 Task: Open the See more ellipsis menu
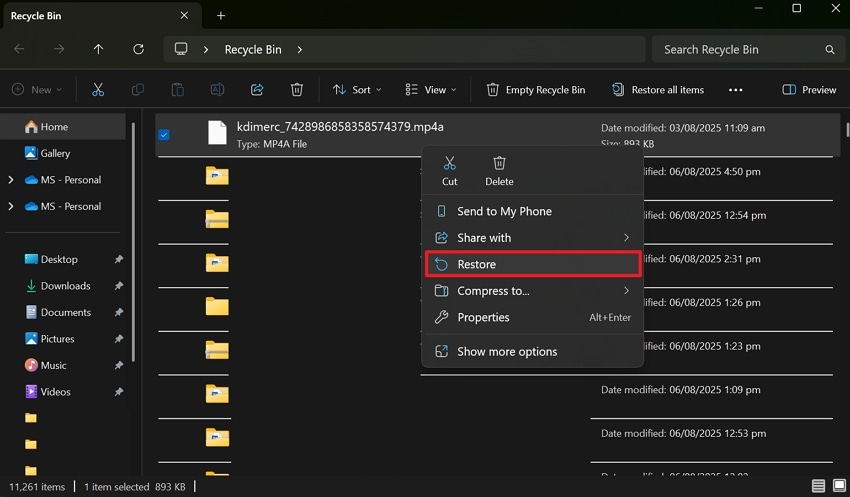point(735,89)
